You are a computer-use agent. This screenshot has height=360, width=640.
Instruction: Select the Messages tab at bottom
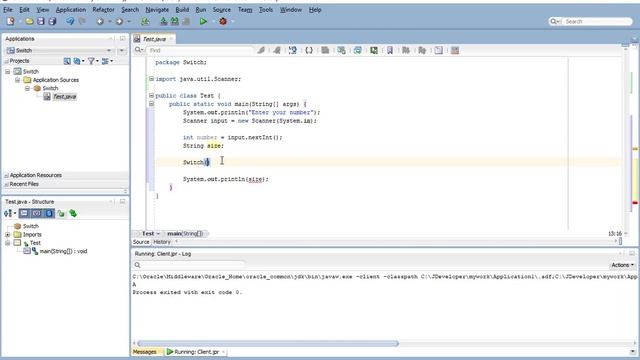pyautogui.click(x=144, y=352)
